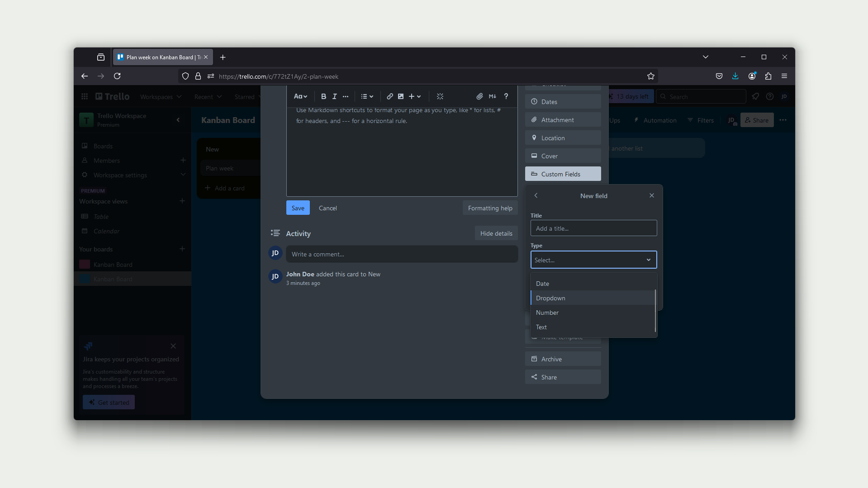
Task: Dismiss the Jira promotion banner
Action: pyautogui.click(x=173, y=346)
